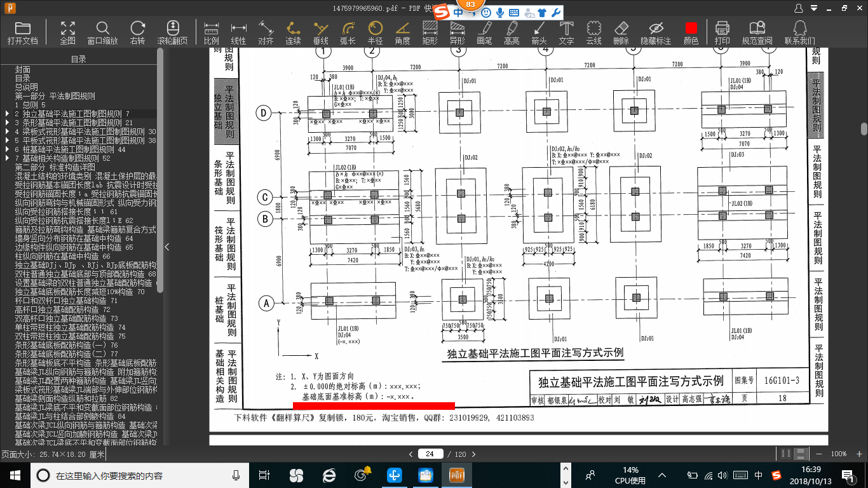The height and width of the screenshot is (488, 868).
Task: Click the 删除 eraser delete tool
Action: click(x=621, y=33)
